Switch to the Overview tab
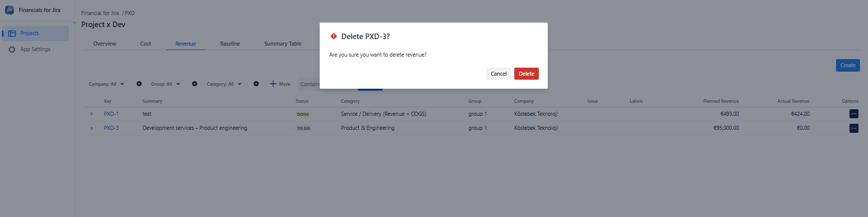Image resolution: width=868 pixels, height=217 pixels. [105, 44]
